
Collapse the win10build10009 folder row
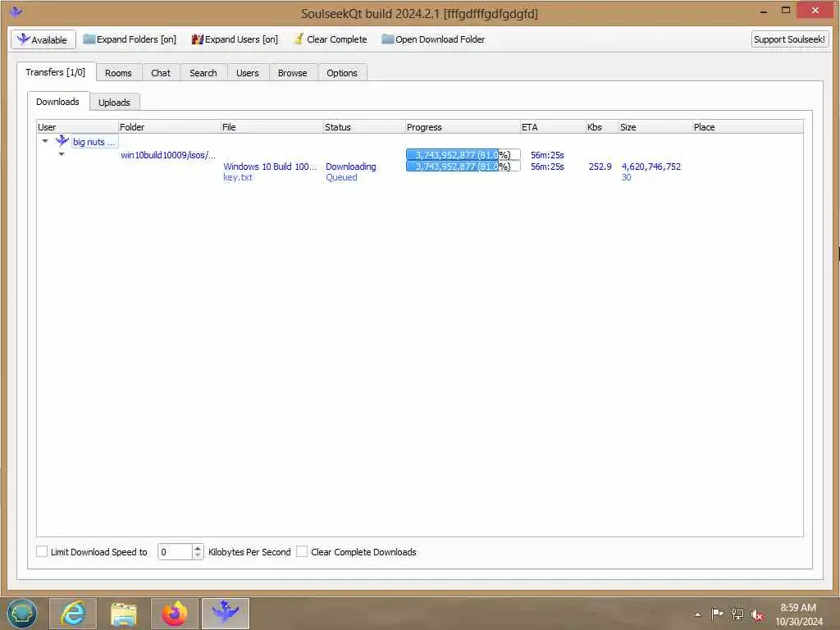tap(62, 154)
